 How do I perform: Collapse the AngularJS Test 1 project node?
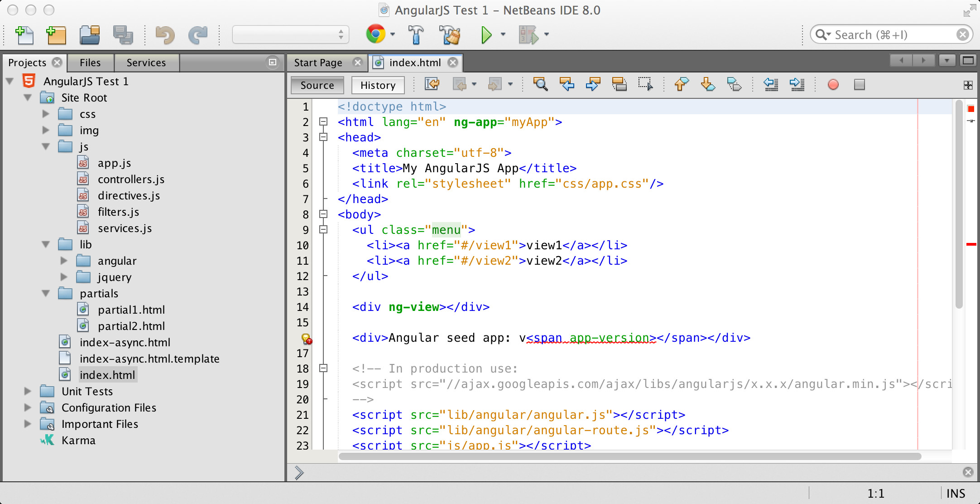pyautogui.click(x=10, y=82)
